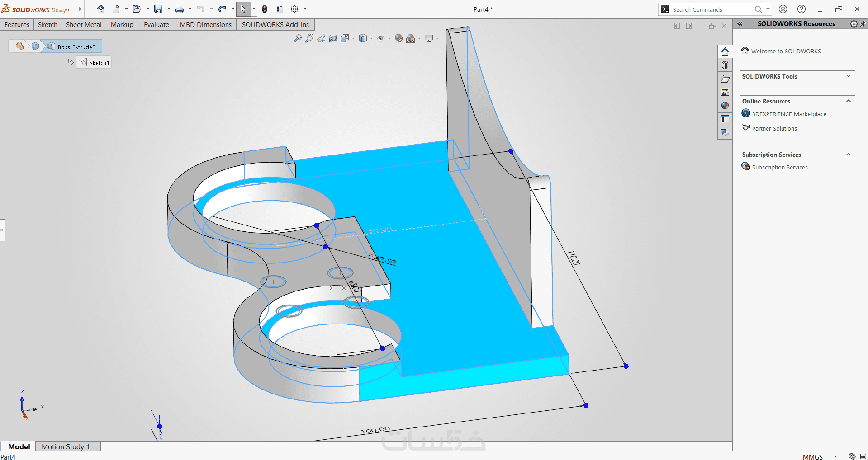
Task: Click the Subscription Services link
Action: click(x=780, y=168)
